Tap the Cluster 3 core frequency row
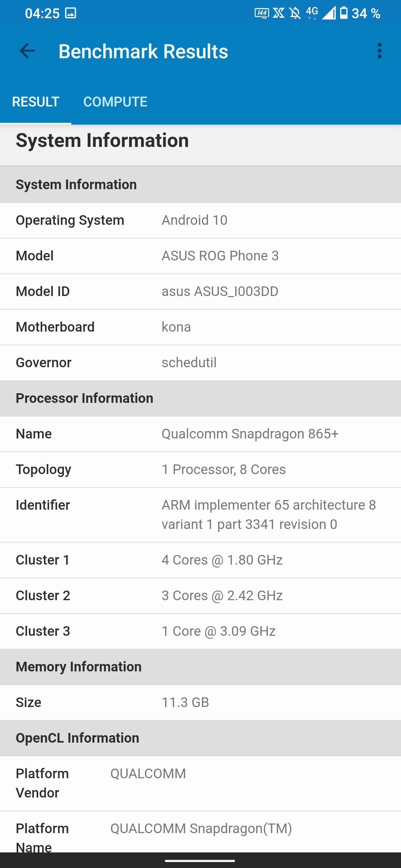Screen dimensions: 401x868 (200, 631)
